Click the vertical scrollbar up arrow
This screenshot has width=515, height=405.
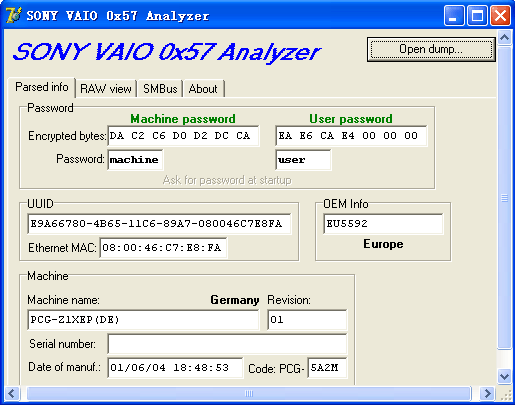(x=504, y=37)
